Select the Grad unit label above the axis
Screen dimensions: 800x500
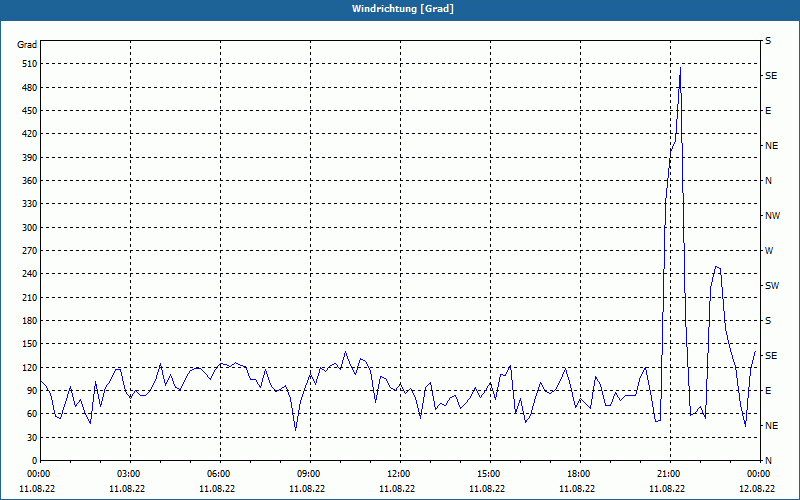[x=27, y=45]
